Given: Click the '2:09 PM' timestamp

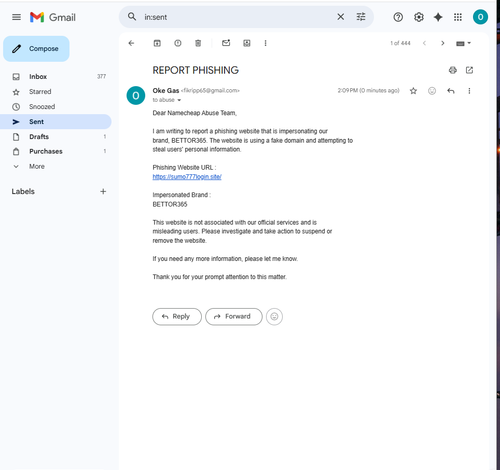Looking at the screenshot, I should (x=368, y=91).
